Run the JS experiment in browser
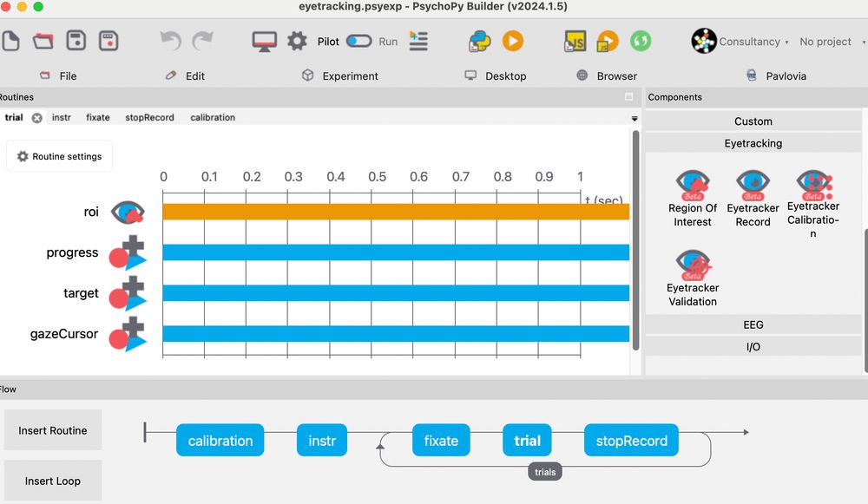The image size is (868, 504). coord(608,42)
